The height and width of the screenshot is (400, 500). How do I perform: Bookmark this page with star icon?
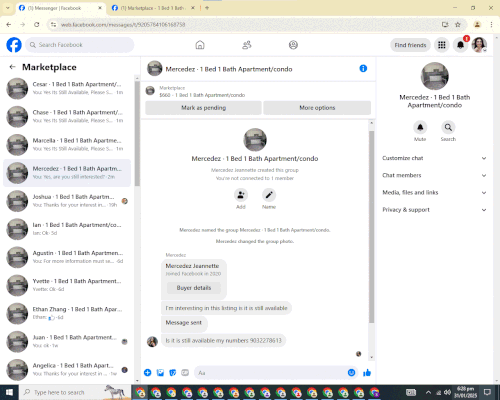pos(458,24)
